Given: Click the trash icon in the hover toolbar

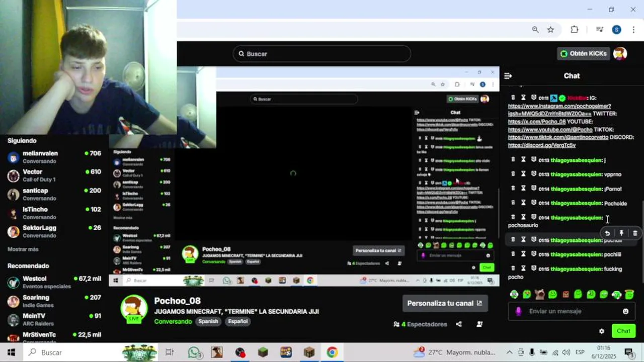Looking at the screenshot, I should tap(635, 233).
